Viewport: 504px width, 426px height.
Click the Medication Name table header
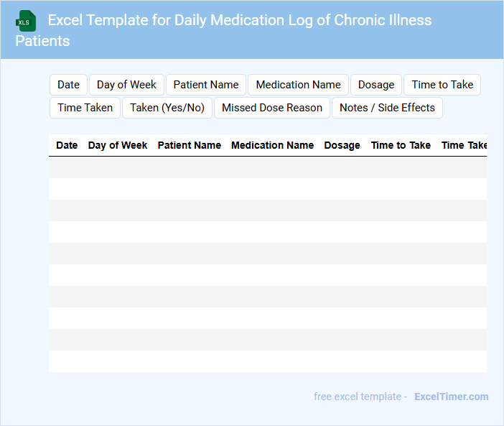coord(272,145)
